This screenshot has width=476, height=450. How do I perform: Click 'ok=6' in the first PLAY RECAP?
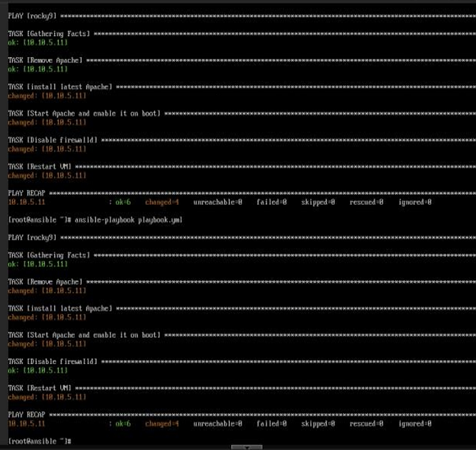pyautogui.click(x=123, y=202)
